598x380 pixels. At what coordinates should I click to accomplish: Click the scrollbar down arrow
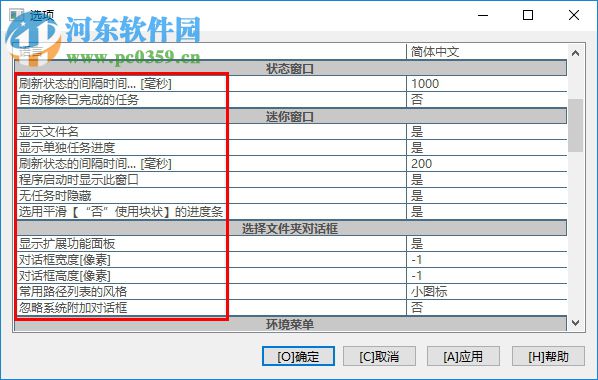tap(575, 323)
